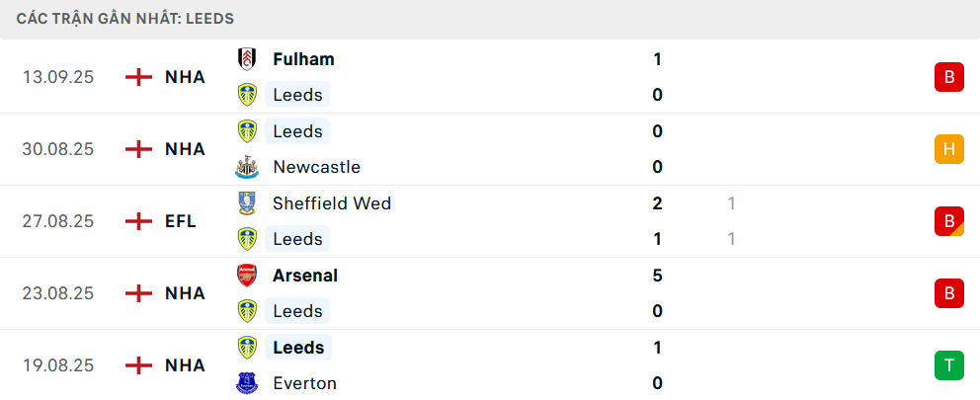Image resolution: width=980 pixels, height=400 pixels.
Task: Click England flag on 13.09.25 row
Action: (x=139, y=77)
